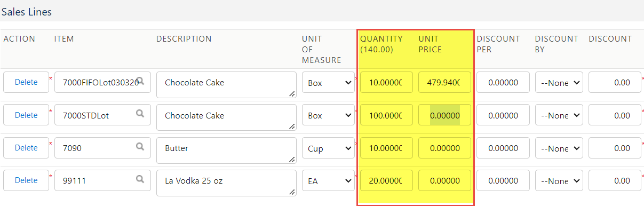
Task: Click description field of 7000STDLot line
Action: click(226, 117)
